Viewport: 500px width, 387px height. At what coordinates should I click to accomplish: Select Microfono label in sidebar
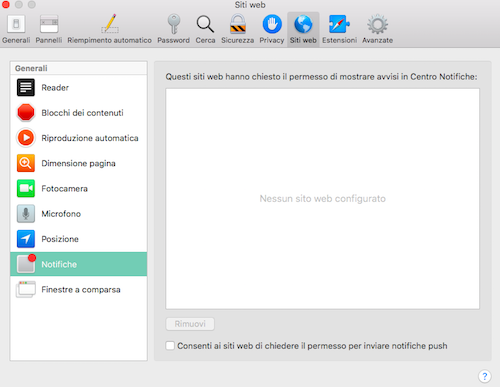[61, 214]
